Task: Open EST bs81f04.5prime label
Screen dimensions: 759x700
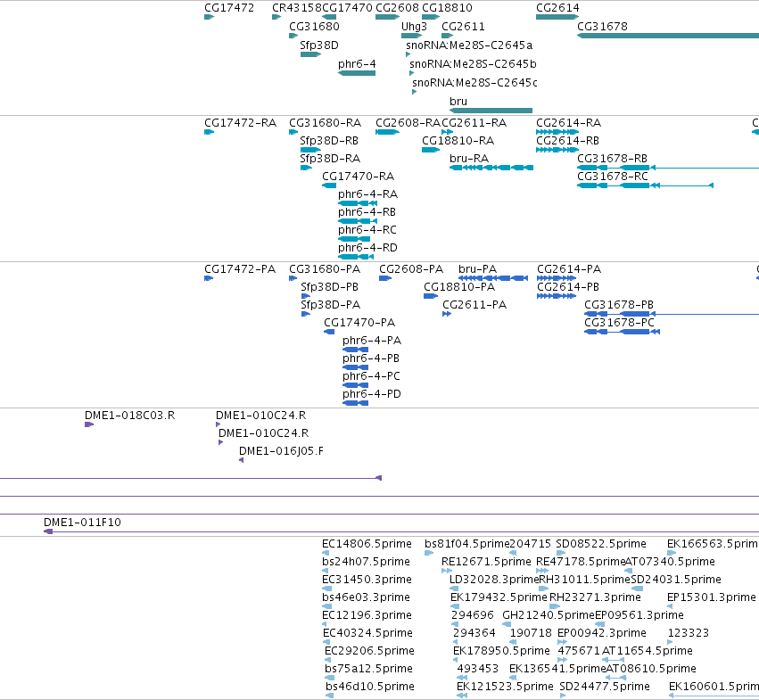Action: tap(466, 544)
